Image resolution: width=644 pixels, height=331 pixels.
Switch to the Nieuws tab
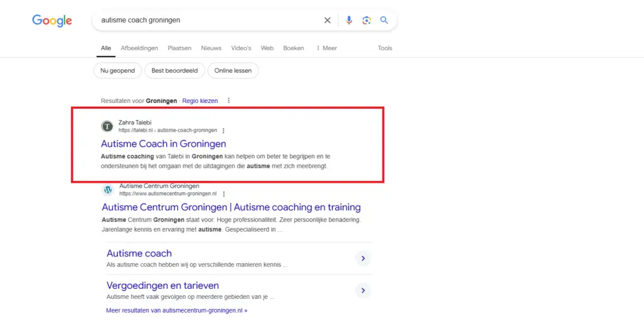pyautogui.click(x=211, y=48)
